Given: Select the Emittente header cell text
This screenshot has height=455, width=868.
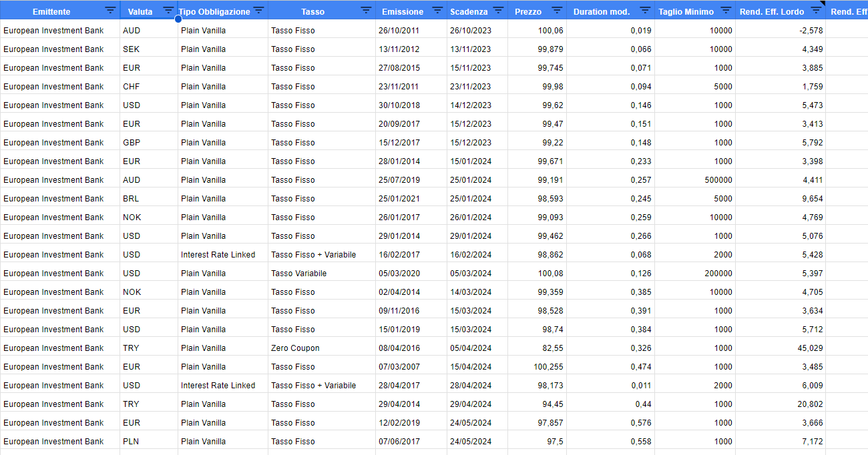Looking at the screenshot, I should [51, 11].
